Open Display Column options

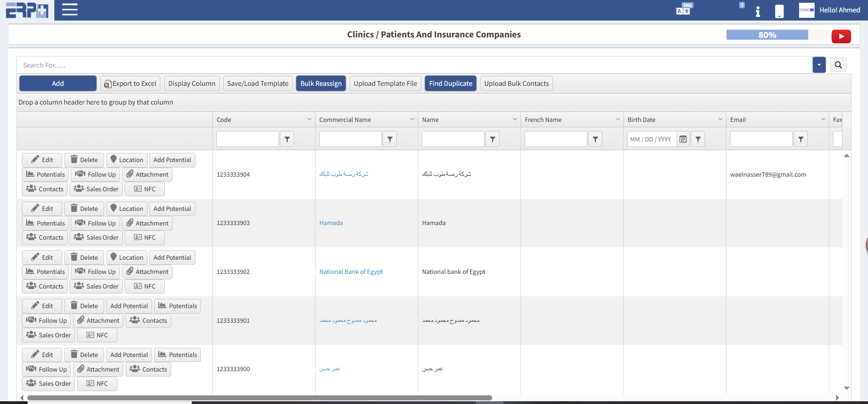pos(191,84)
